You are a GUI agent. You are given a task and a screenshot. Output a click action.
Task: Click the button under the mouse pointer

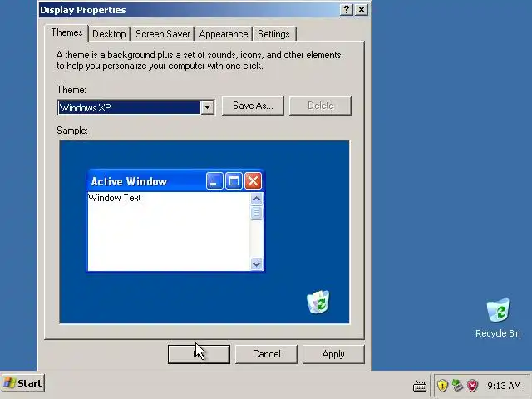199,354
